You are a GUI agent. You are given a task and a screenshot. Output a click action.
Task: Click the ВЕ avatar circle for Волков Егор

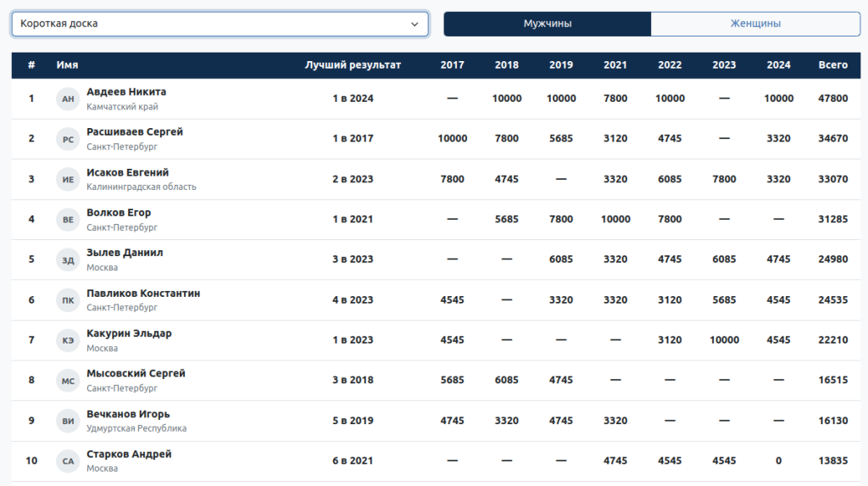coord(68,220)
